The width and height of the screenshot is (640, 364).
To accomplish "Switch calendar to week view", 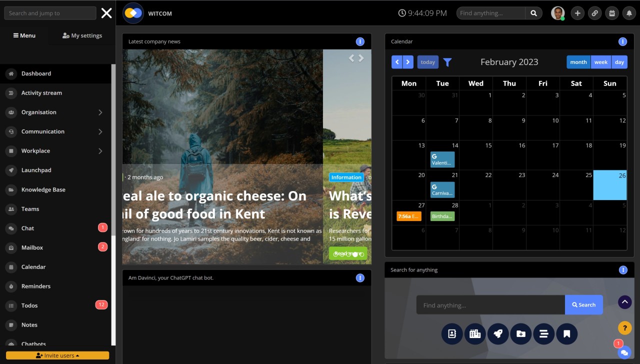I will click(x=600, y=62).
